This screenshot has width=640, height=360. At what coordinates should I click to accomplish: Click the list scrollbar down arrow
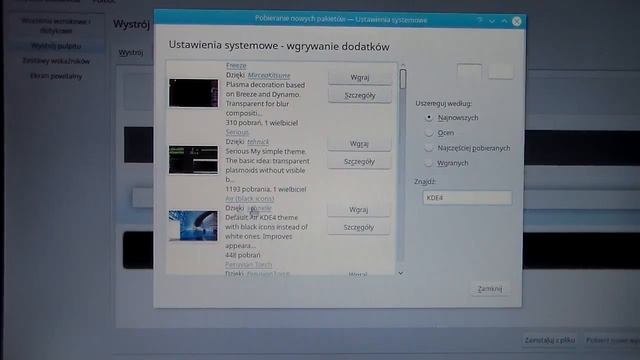[x=401, y=273]
